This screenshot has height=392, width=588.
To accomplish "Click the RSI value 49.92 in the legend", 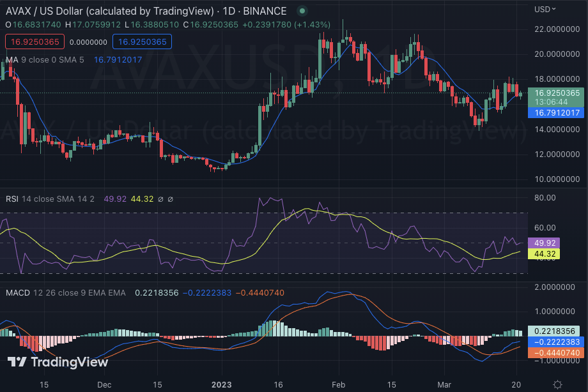I will (x=115, y=199).
